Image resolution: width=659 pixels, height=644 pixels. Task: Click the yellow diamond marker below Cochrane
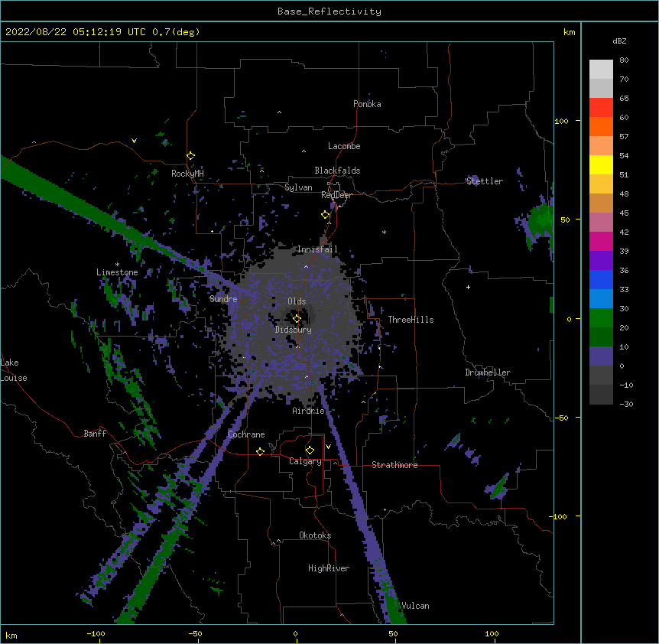pyautogui.click(x=260, y=451)
